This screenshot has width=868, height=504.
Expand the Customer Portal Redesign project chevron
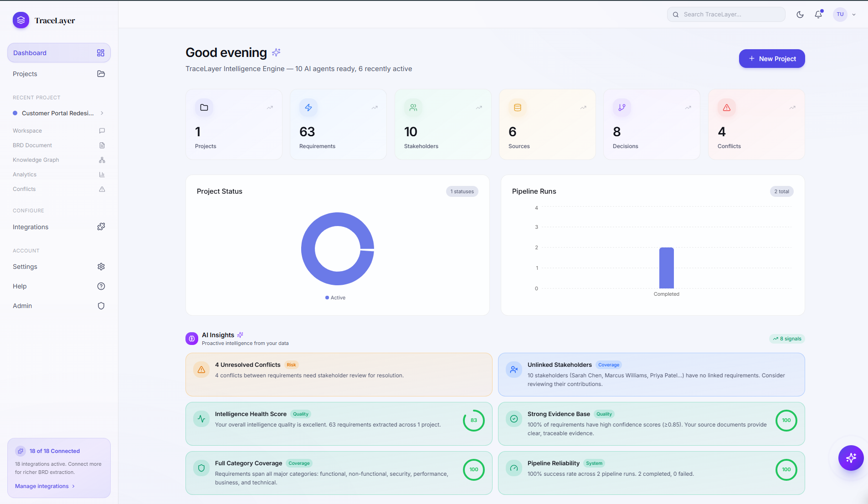pos(102,113)
